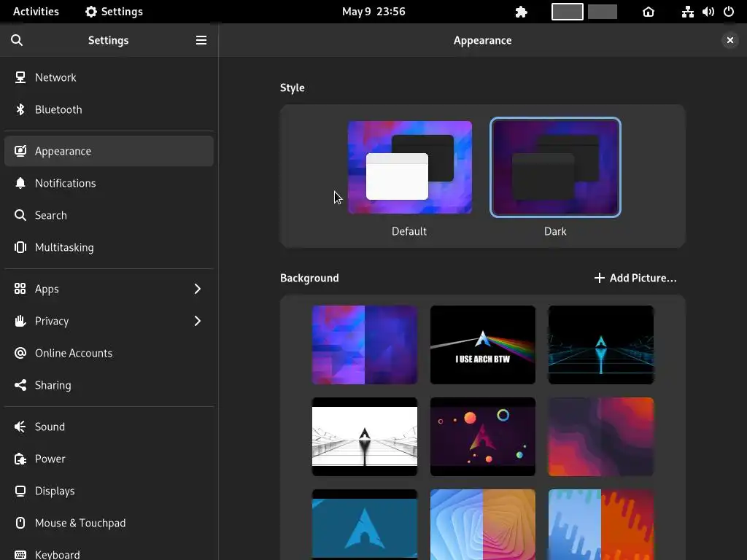Open the date and time clock menu
The height and width of the screenshot is (560, 747).
point(373,12)
